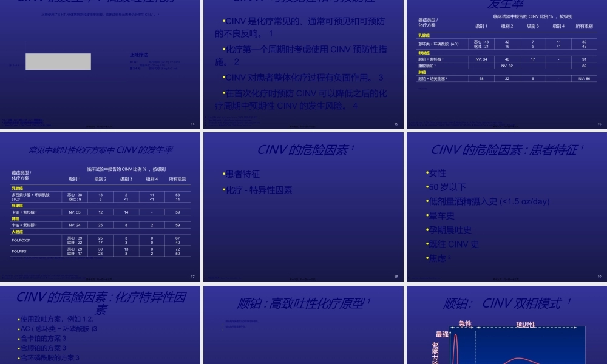The height and width of the screenshot is (364, 607).
Task: Click the slide number 14 label
Action: click(192, 124)
